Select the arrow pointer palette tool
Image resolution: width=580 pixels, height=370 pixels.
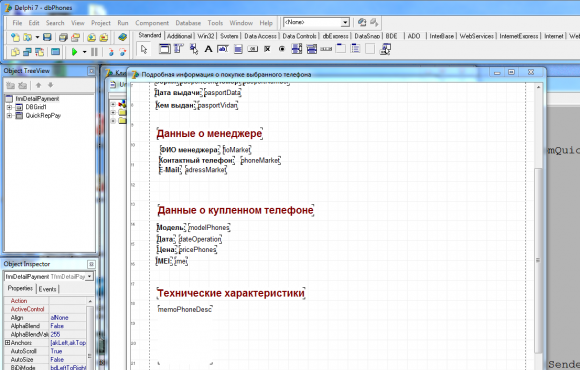click(144, 49)
